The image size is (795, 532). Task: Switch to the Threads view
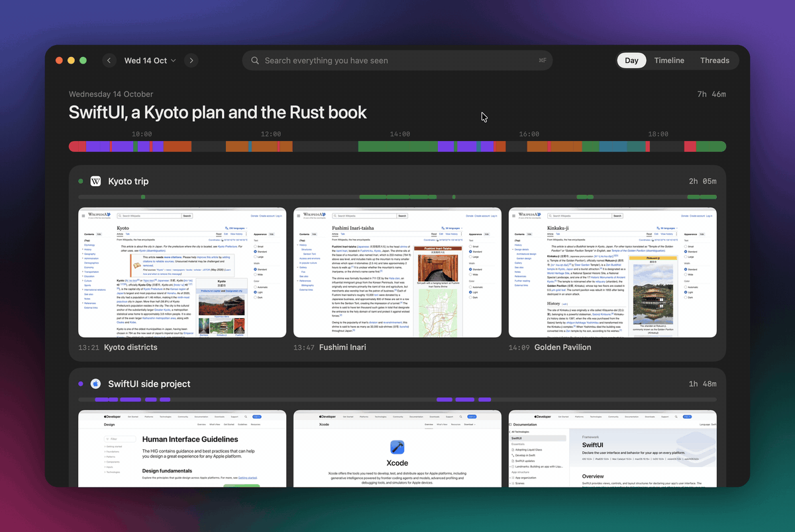[715, 60]
